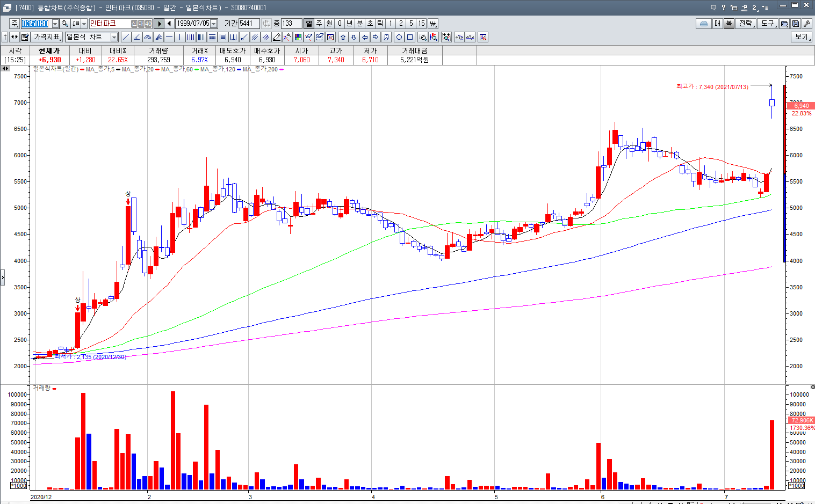Click the chart edit notepad icon
This screenshot has width=815, height=504.
tap(25, 37)
